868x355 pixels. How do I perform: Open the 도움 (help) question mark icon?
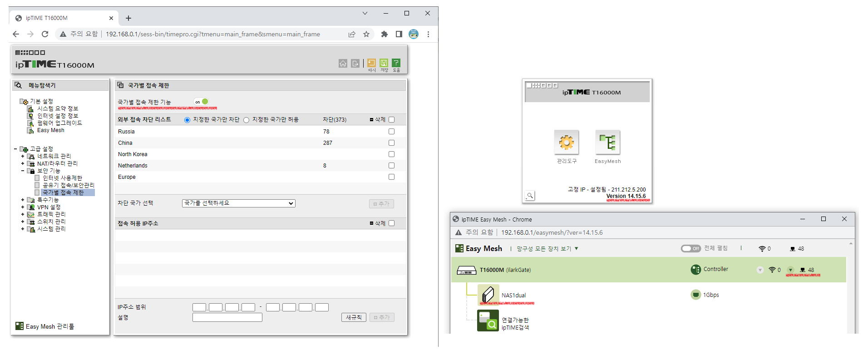pyautogui.click(x=396, y=63)
